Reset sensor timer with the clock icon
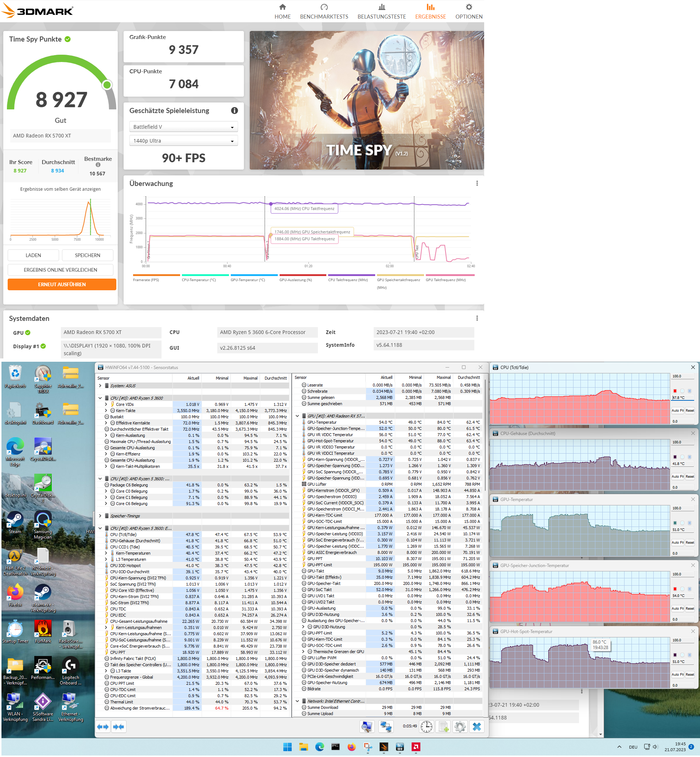The width and height of the screenshot is (700, 757). (427, 727)
